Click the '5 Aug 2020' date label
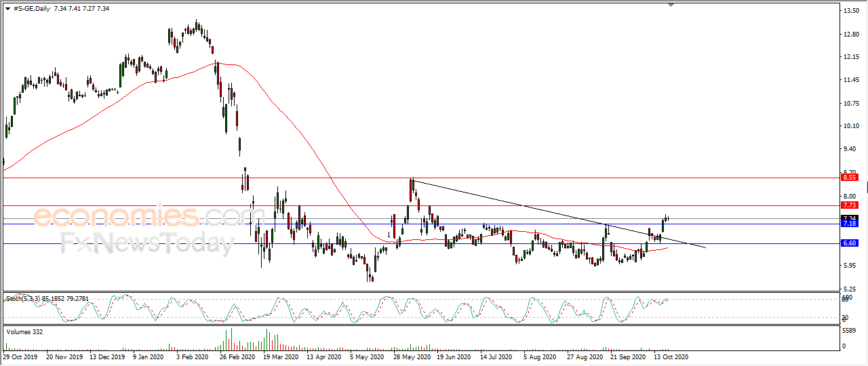This screenshot has width=868, height=366. [x=540, y=356]
